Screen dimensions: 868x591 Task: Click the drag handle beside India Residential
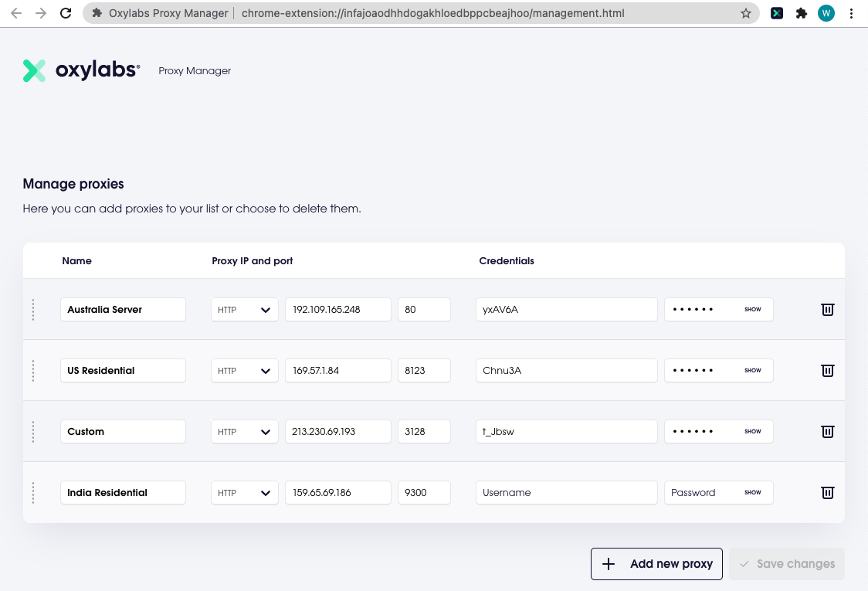pos(33,492)
